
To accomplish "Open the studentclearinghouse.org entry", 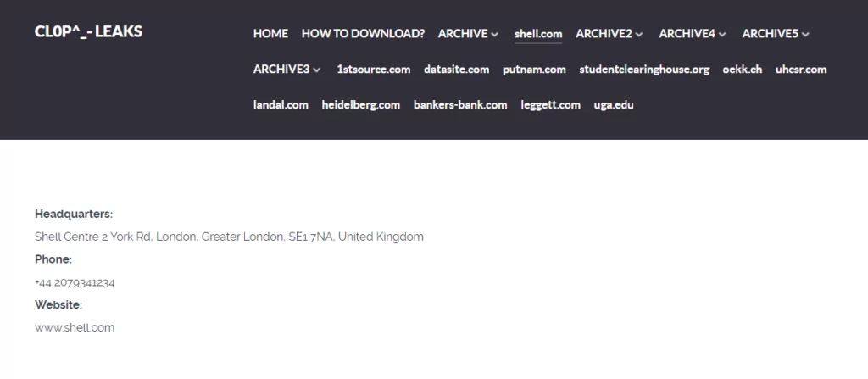I will (x=644, y=70).
